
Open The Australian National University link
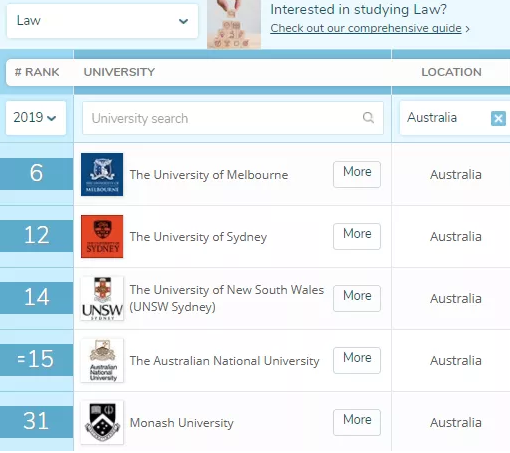click(224, 361)
